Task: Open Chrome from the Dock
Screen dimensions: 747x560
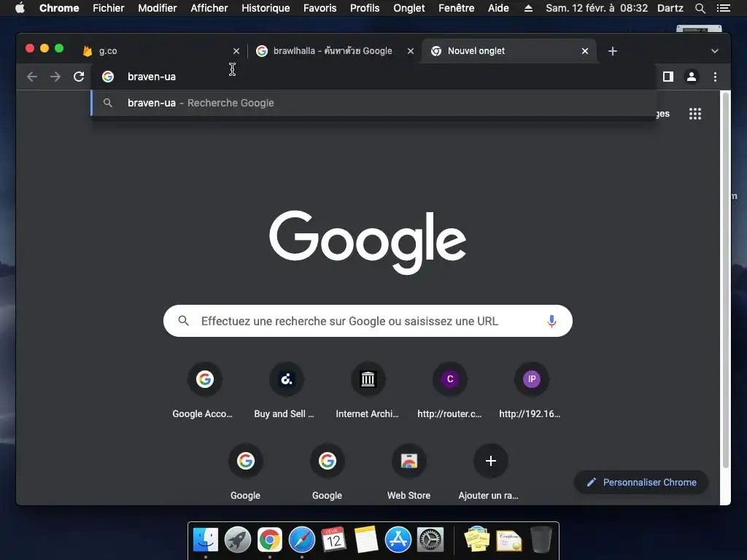Action: point(270,540)
